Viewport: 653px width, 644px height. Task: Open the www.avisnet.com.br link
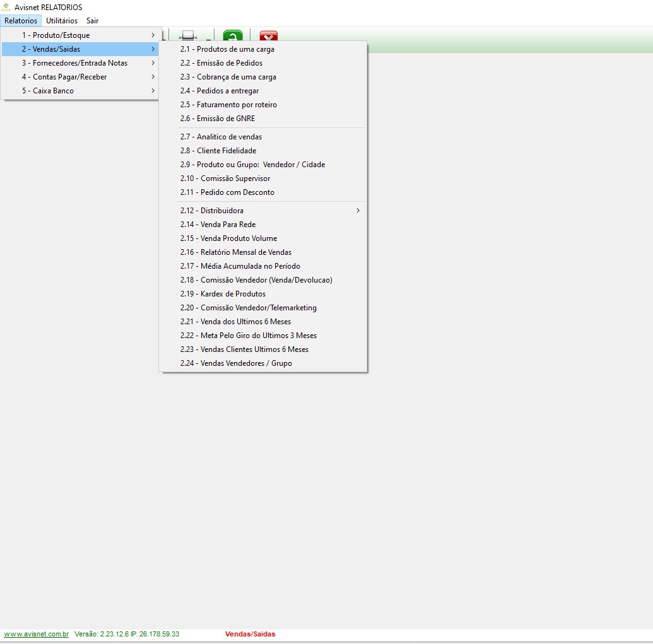37,634
